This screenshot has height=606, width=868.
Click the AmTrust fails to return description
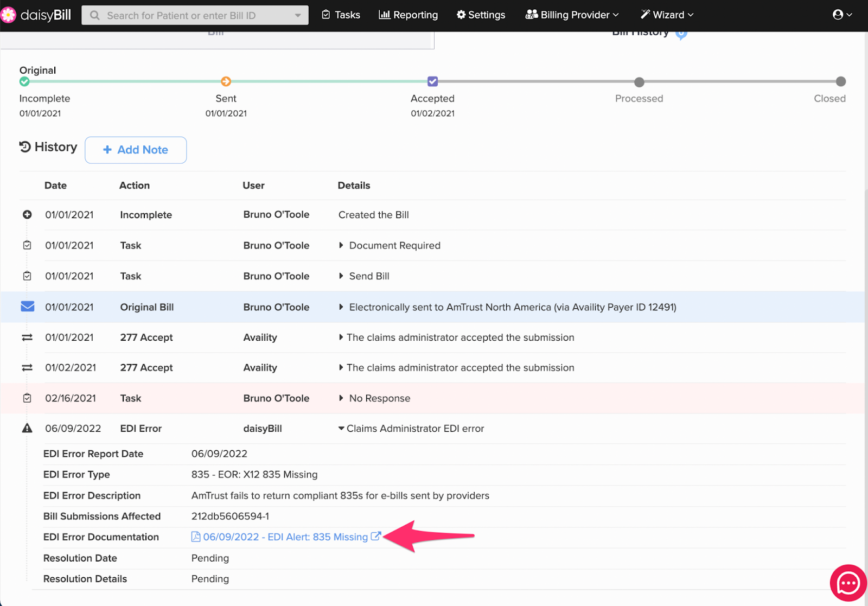340,495
